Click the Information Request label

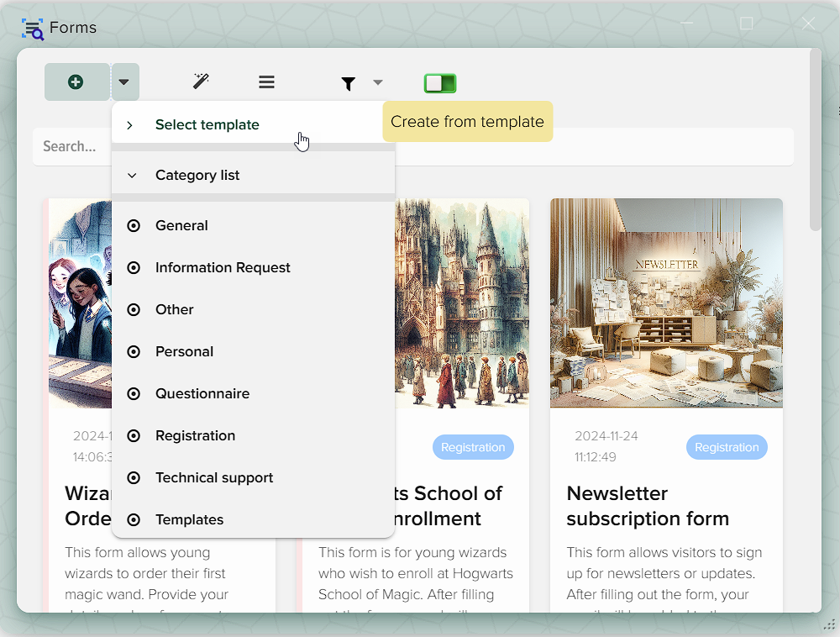tap(223, 267)
